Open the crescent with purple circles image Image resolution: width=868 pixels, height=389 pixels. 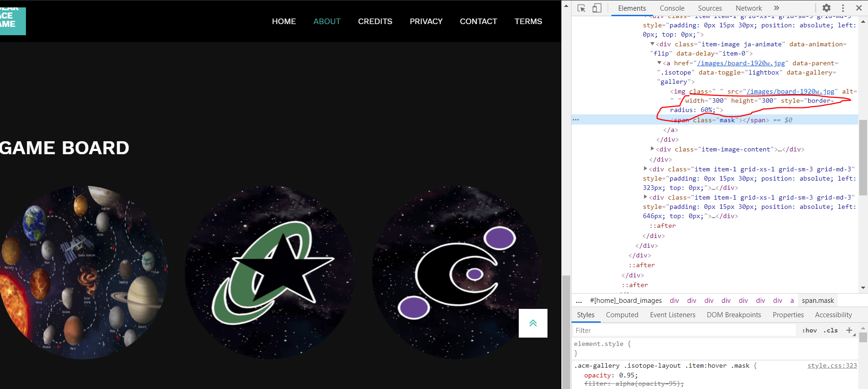(x=457, y=273)
